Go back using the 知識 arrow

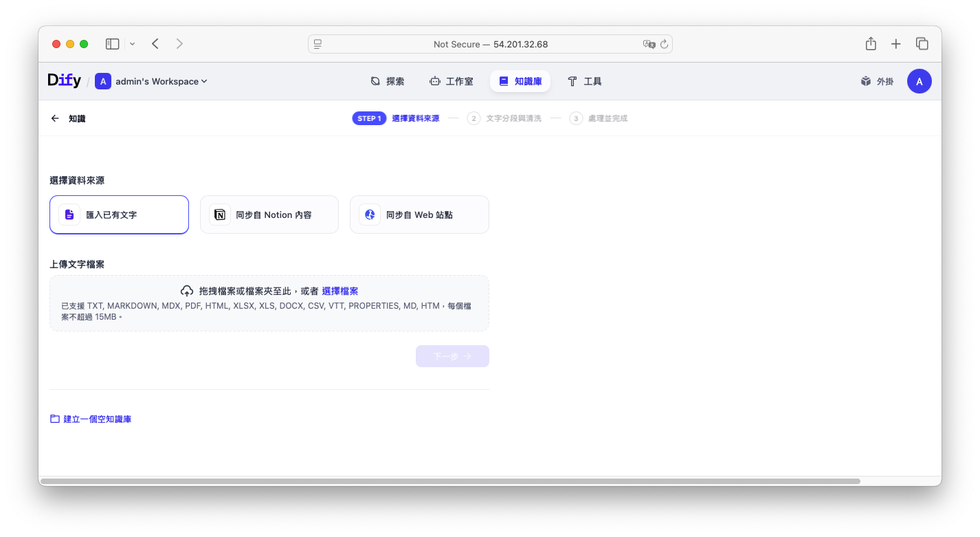[56, 118]
